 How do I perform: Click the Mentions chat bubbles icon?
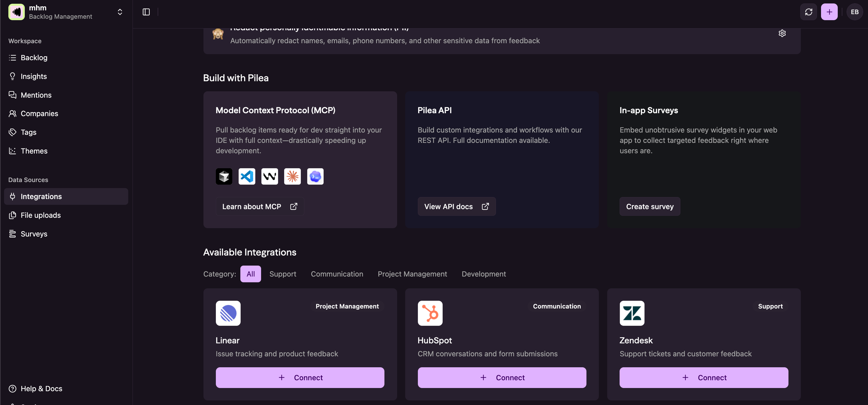pyautogui.click(x=12, y=95)
